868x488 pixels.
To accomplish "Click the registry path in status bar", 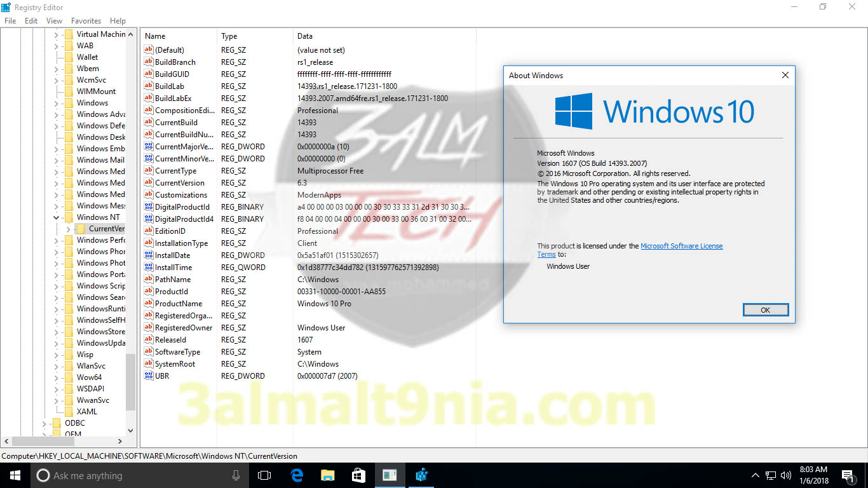I will point(149,456).
